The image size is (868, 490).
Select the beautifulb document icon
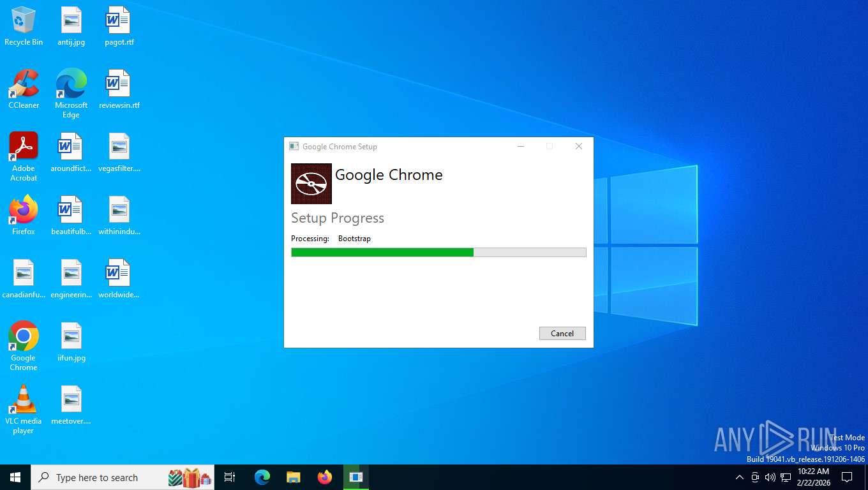pos(71,216)
